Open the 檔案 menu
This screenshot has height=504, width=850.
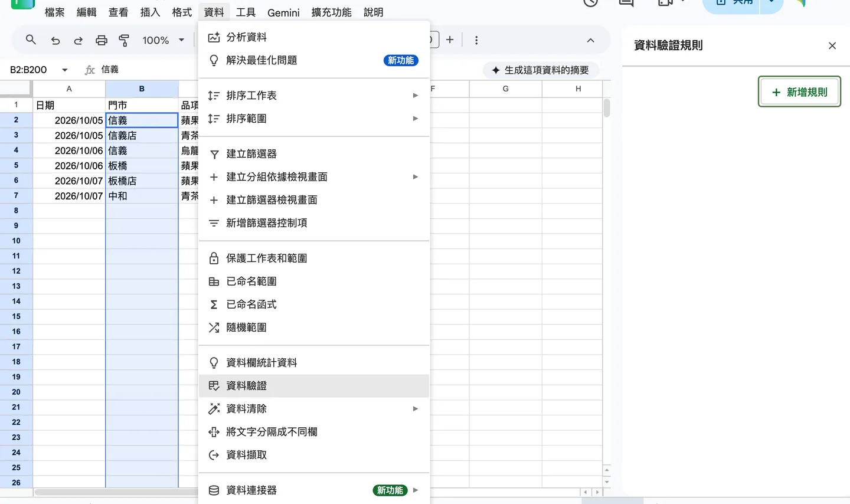click(x=55, y=12)
